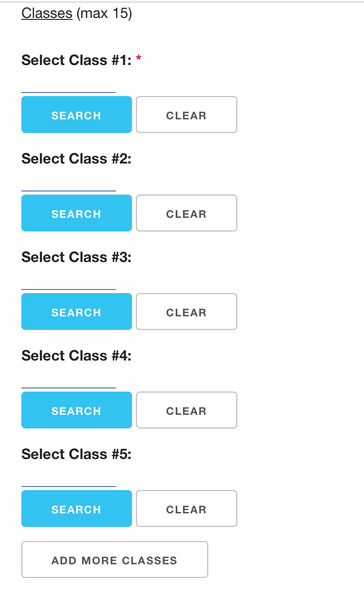
Task: Click Clear under Select Class #3
Action: click(186, 312)
